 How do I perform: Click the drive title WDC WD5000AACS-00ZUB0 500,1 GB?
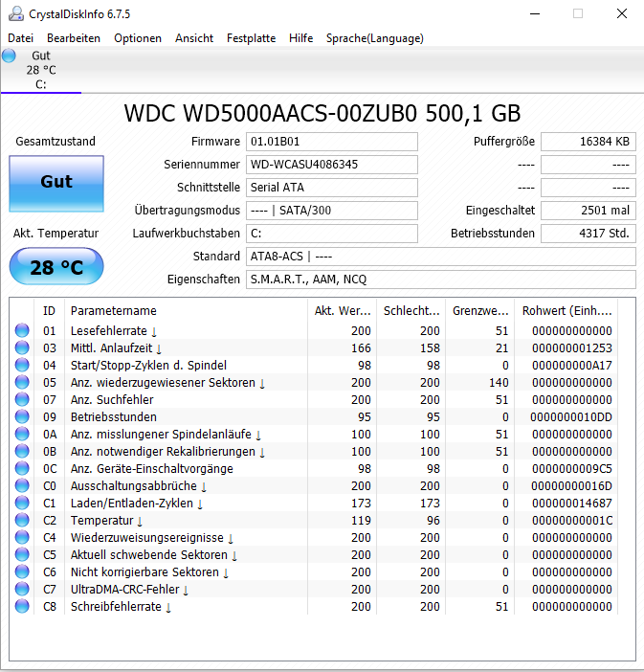322,114
